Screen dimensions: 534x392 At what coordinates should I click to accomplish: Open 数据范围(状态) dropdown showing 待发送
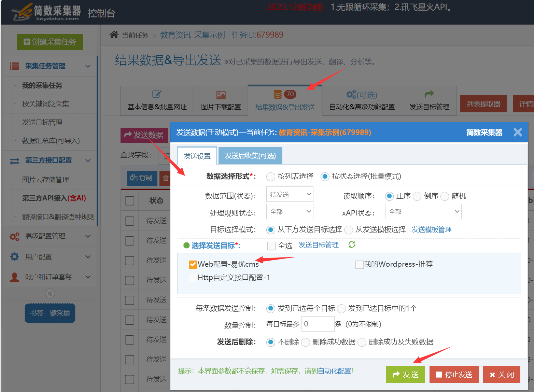coord(290,194)
